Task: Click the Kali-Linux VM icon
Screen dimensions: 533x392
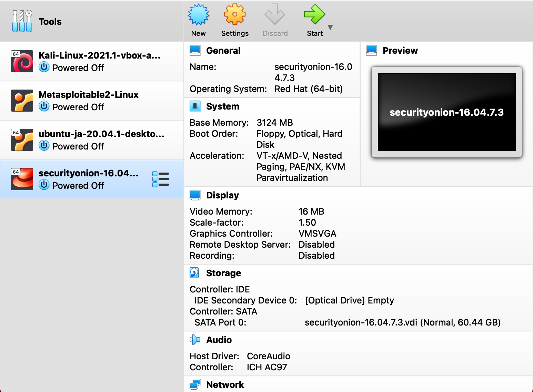Action: click(22, 61)
